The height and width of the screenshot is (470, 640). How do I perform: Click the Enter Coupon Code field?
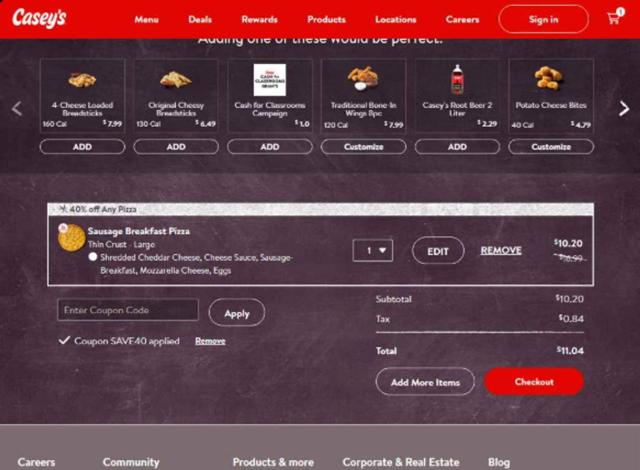coord(128,310)
